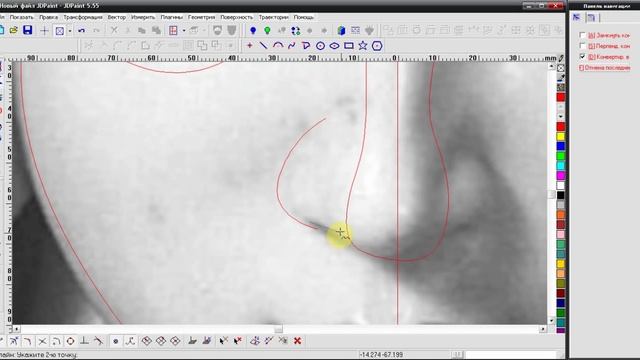This screenshot has height=360, width=640.
Task: Open the Трансформация menu
Action: click(83, 17)
